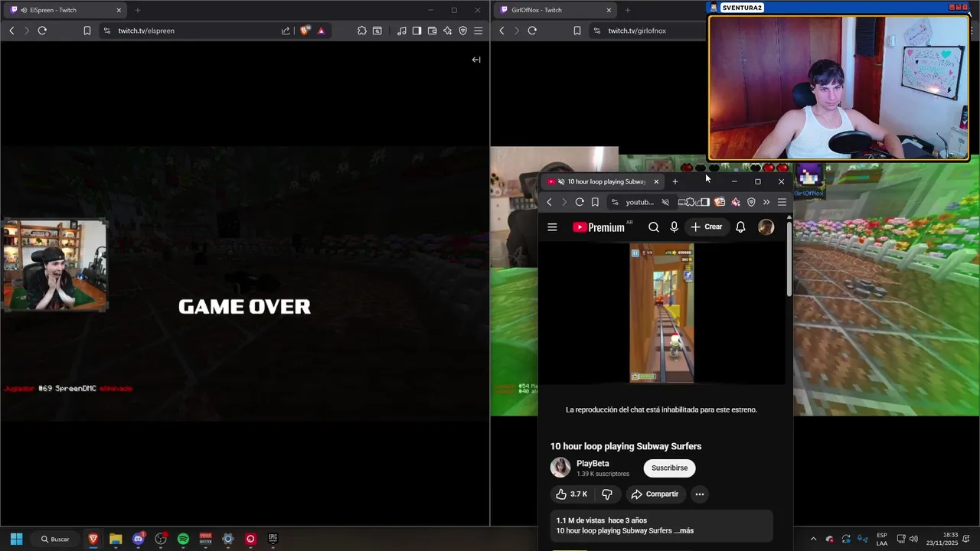Viewport: 980px width, 551px height.
Task: Open YouTube notifications bell
Action: tap(740, 227)
